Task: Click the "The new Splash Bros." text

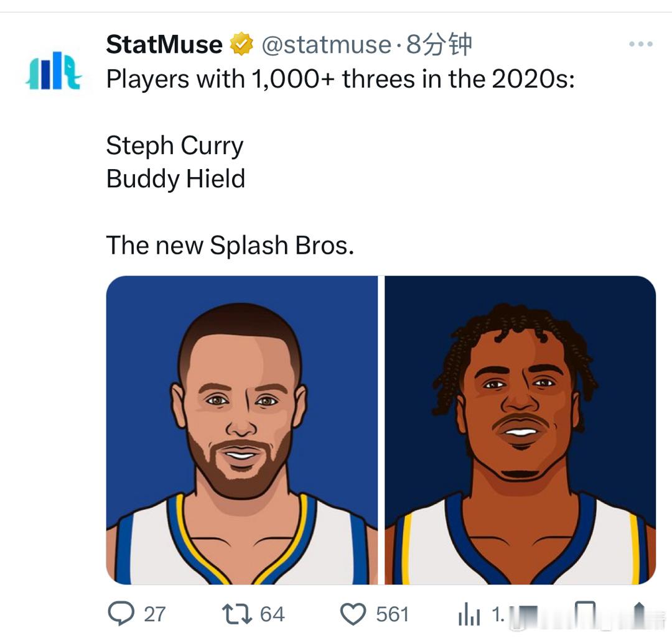Action: point(230,245)
